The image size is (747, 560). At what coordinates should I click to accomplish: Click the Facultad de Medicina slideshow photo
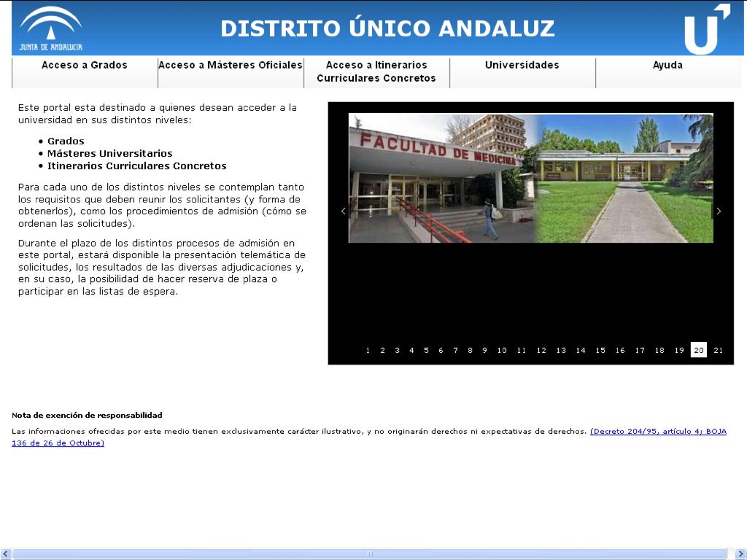pyautogui.click(x=531, y=178)
